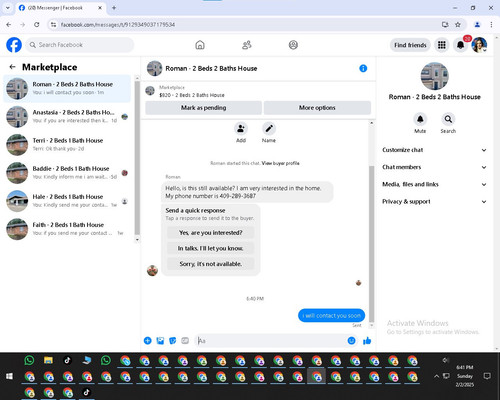Expand the Privacy & support section
The height and width of the screenshot is (400, 500).
(434, 202)
